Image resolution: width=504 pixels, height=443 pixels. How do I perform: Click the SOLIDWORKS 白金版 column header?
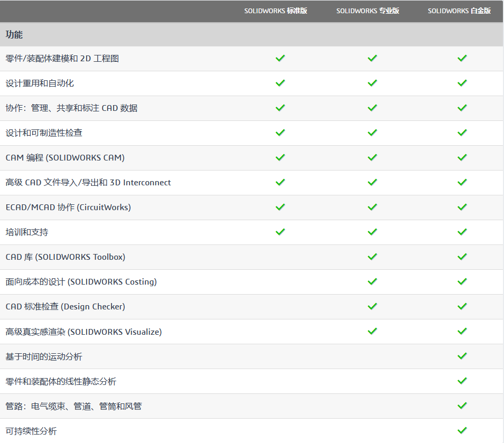[459, 11]
